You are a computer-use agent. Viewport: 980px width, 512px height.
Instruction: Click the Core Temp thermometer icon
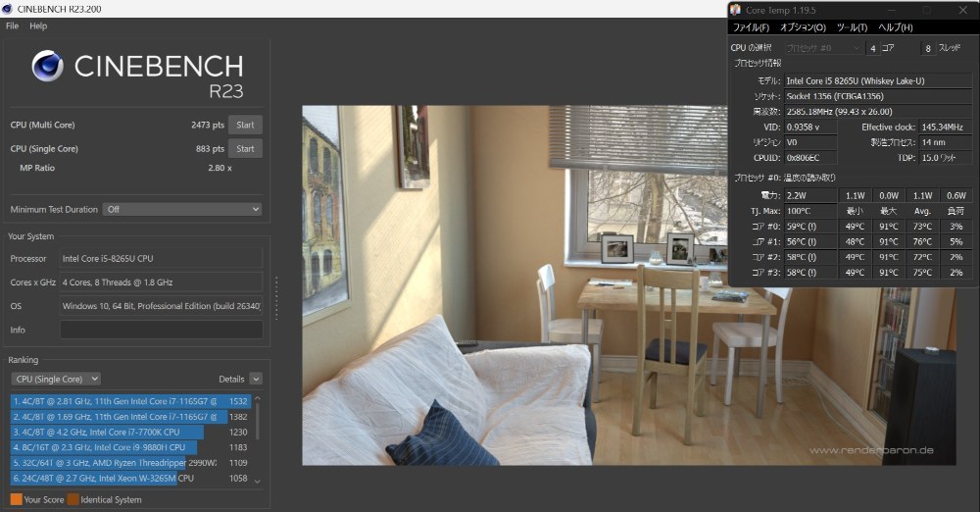coord(736,10)
